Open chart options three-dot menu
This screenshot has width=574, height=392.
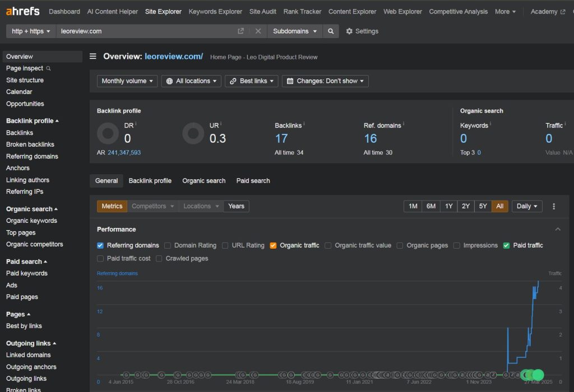click(554, 206)
